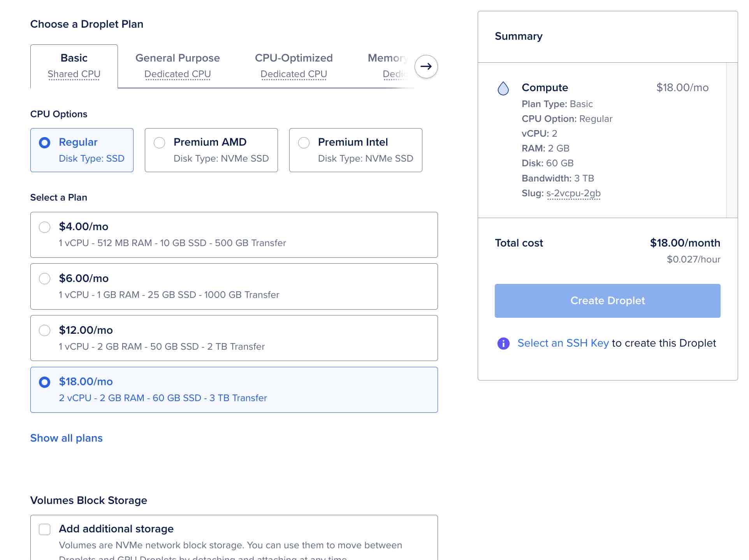Click the Volumes Block Storage heading
The width and height of the screenshot is (749, 560).
coord(89,500)
